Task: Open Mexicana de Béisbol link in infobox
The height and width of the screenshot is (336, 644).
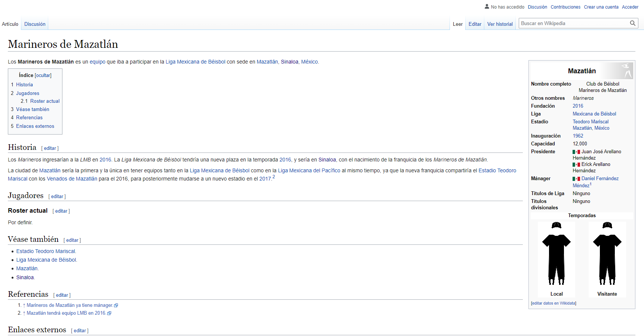Action: [x=594, y=114]
